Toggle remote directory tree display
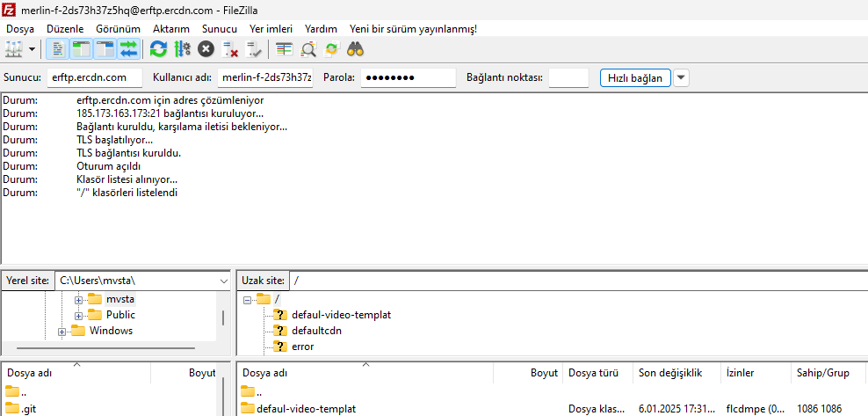This screenshot has width=868, height=416. pos(105,49)
